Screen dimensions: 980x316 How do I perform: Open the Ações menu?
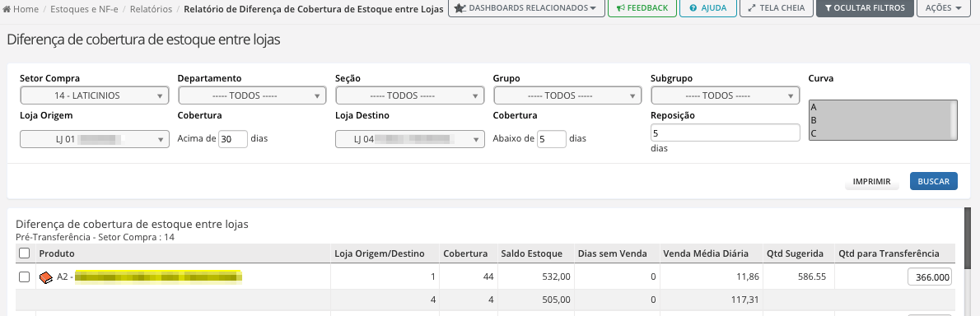(943, 8)
